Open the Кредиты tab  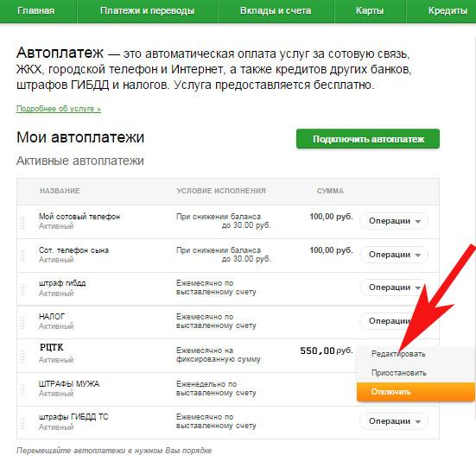[447, 11]
